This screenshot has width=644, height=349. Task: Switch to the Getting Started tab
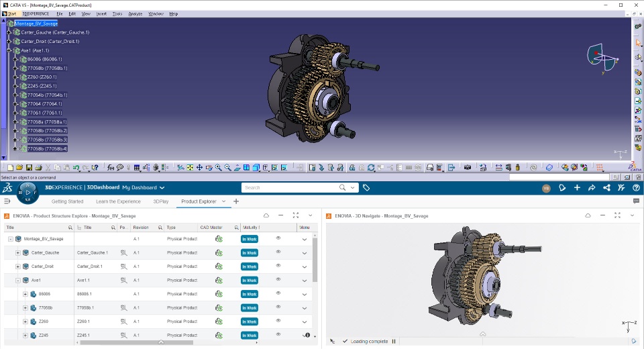67,201
